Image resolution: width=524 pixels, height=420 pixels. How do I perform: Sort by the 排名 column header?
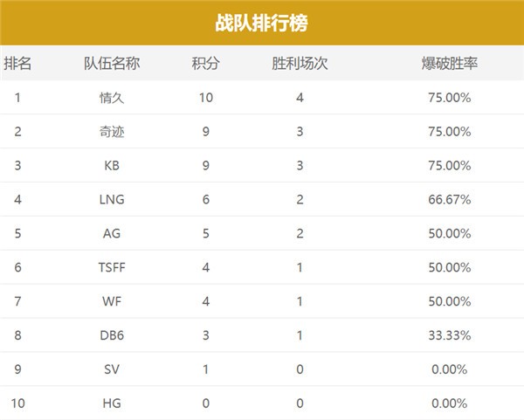coord(17,64)
